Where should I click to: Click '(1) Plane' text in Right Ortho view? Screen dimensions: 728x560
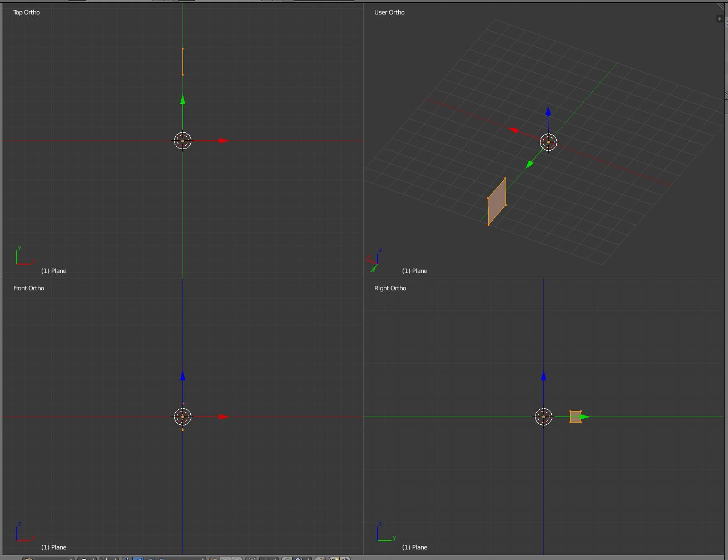tap(415, 547)
